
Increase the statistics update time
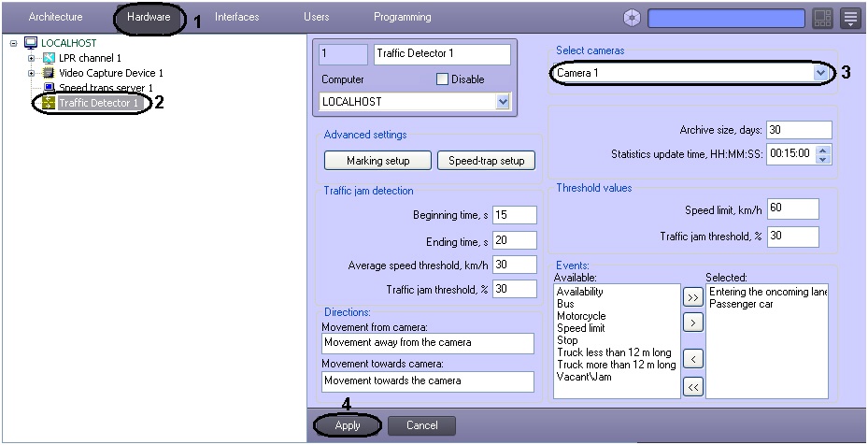pos(824,150)
